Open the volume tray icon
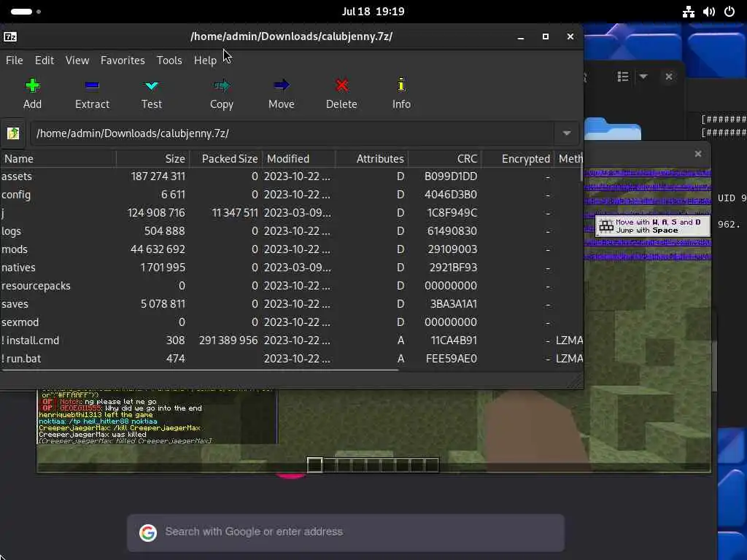Screen dimensions: 747x560 [x=709, y=12]
